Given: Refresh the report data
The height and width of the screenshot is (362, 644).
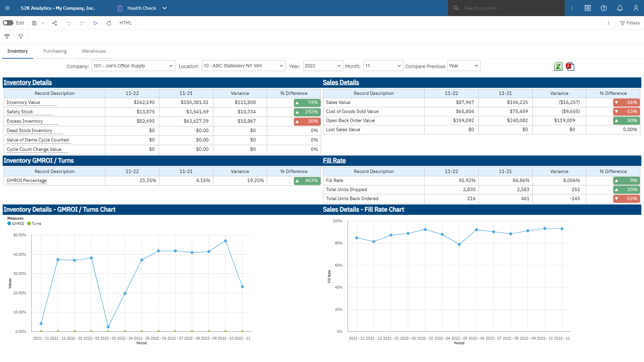Looking at the screenshot, I should point(109,23).
